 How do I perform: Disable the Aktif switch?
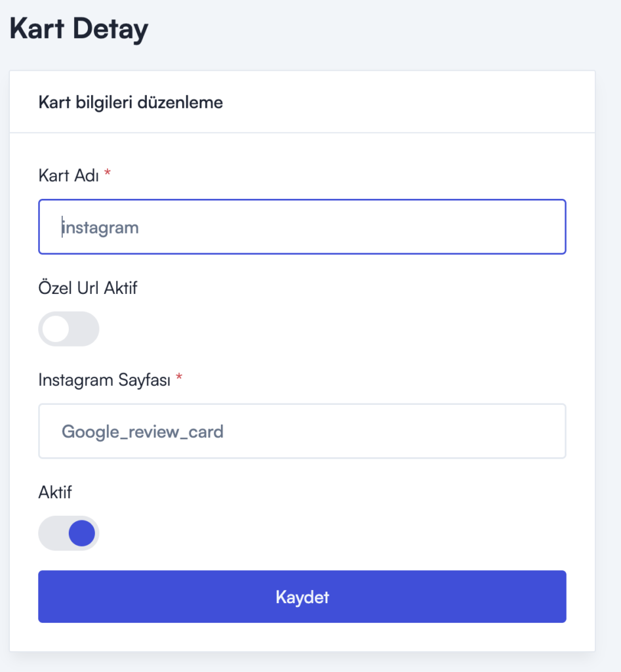69,534
